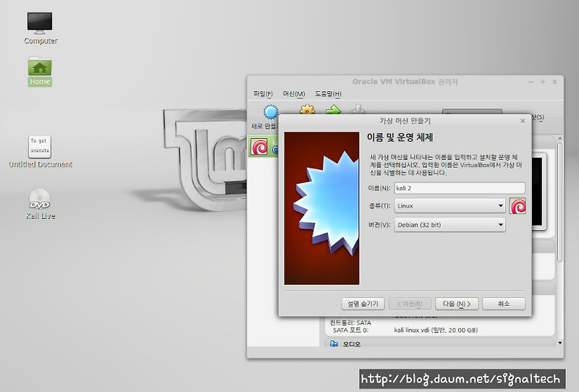This screenshot has width=579, height=392.
Task: Open the 파일(F) menu
Action: click(263, 94)
